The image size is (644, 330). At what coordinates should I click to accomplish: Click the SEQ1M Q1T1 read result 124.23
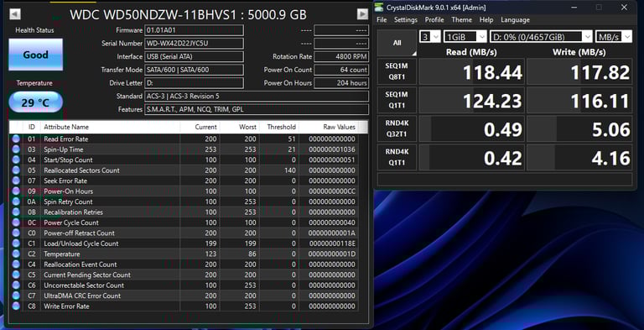tap(471, 100)
